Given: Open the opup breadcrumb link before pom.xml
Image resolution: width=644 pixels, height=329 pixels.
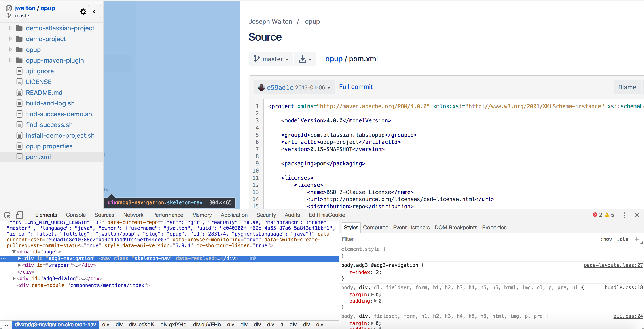Looking at the screenshot, I should (x=334, y=59).
